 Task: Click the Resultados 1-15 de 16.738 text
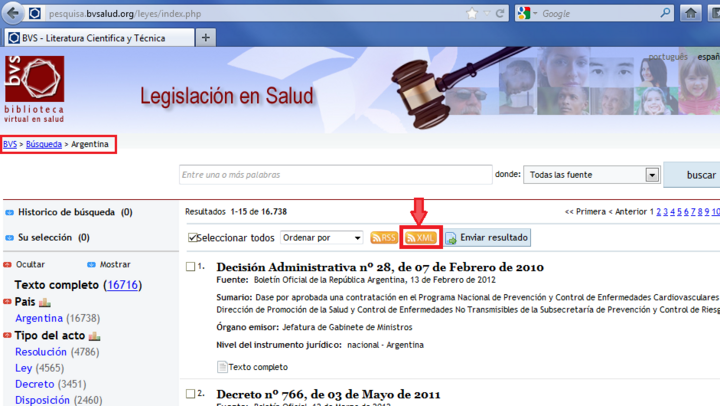236,212
